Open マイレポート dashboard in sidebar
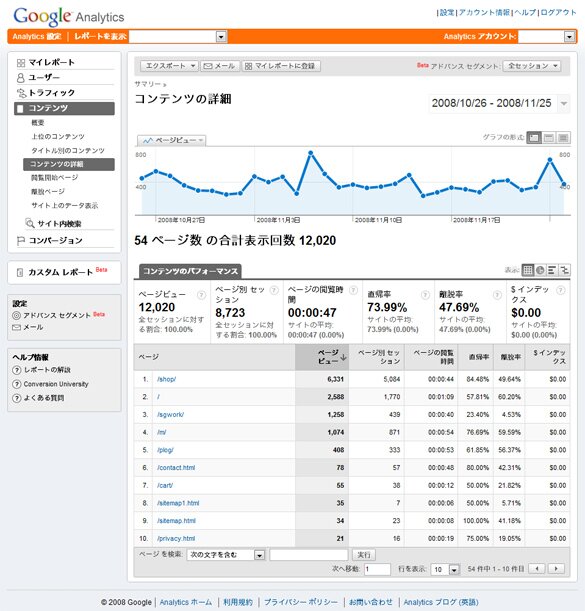The width and height of the screenshot is (585, 611). pos(51,62)
